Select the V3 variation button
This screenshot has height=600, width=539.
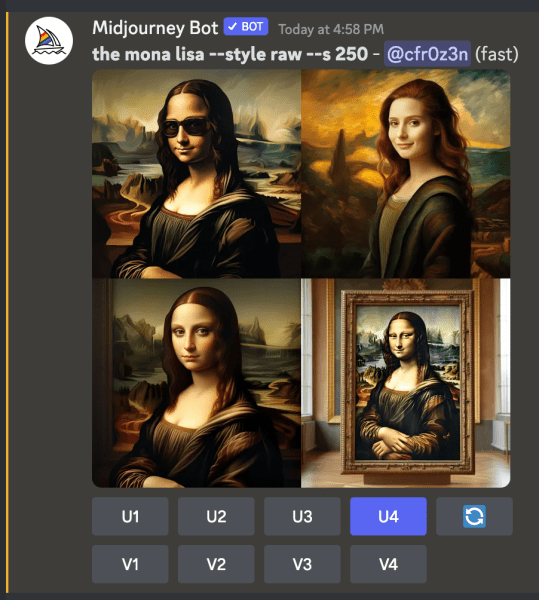[302, 564]
